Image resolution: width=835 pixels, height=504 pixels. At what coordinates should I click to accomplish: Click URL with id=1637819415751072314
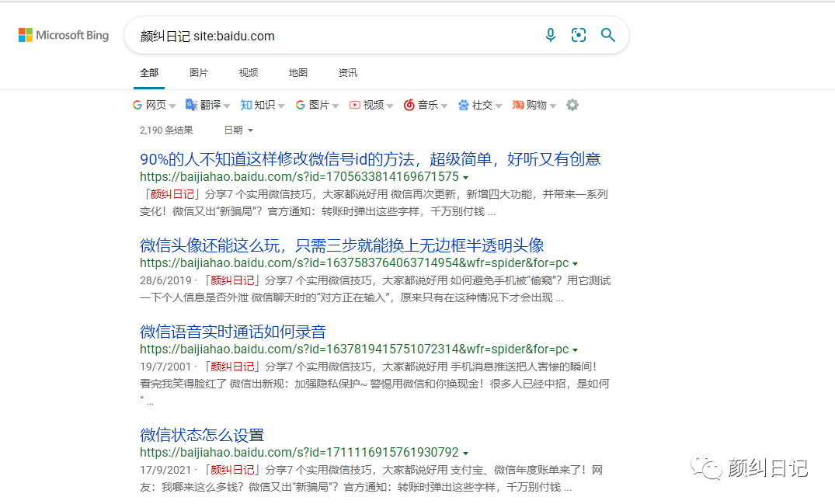[354, 349]
